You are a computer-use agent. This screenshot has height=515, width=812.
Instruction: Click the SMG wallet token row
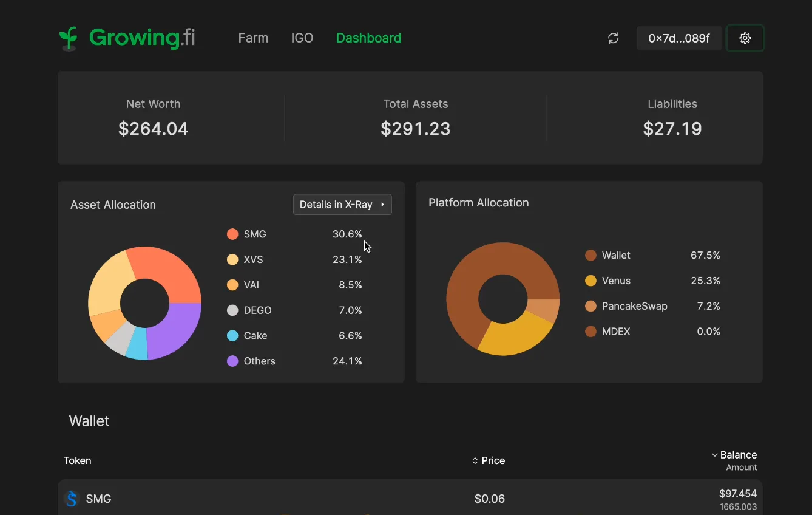coord(410,498)
